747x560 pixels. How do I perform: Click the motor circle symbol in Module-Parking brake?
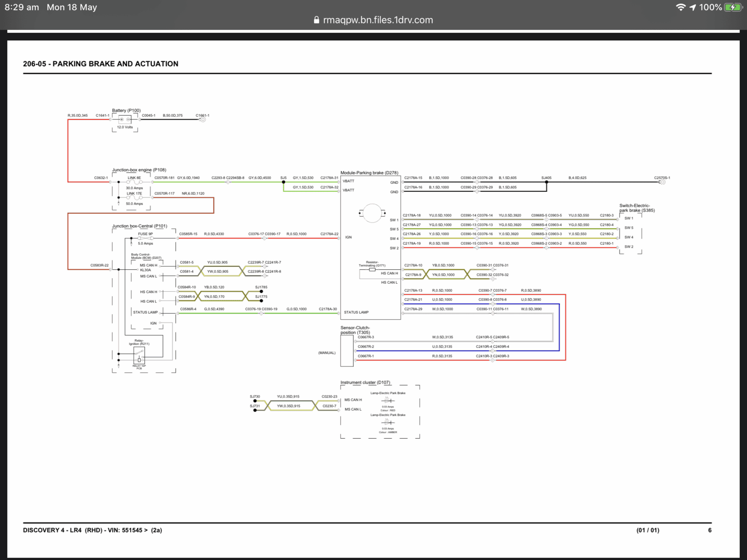pos(372,213)
